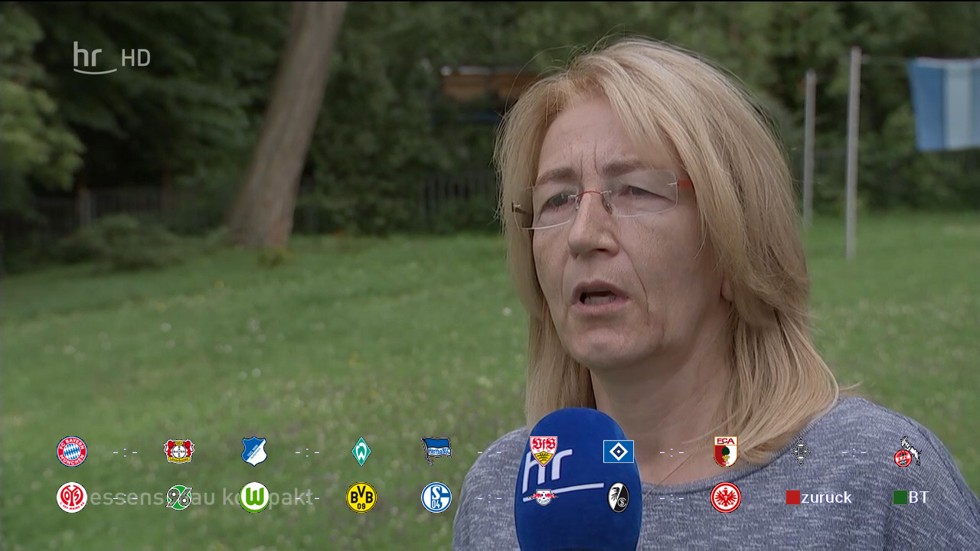Viewport: 980px width, 551px height.
Task: Select the Borussia Mönchengladbach logo
Action: pyautogui.click(x=801, y=452)
